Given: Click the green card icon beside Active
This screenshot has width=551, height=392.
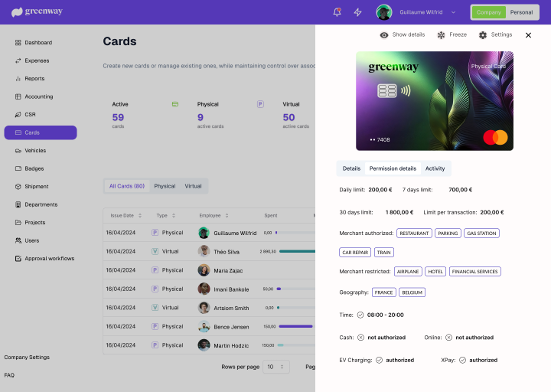Looking at the screenshot, I should pyautogui.click(x=175, y=104).
